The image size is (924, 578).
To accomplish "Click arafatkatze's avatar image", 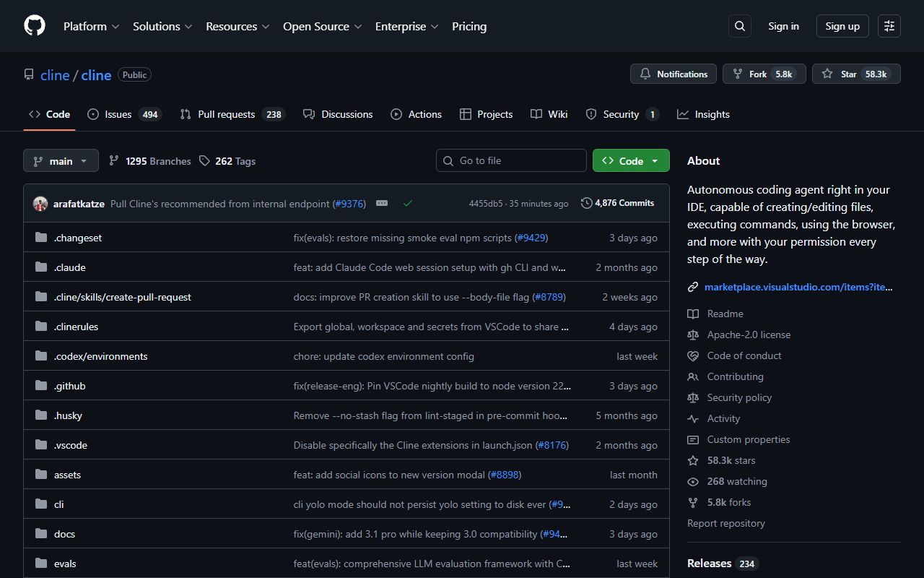I will pyautogui.click(x=40, y=204).
